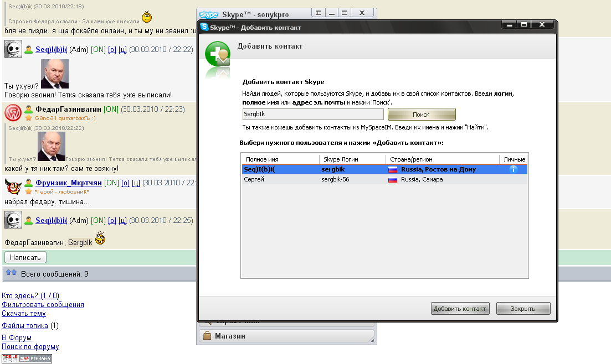
Task: Click the "Всего сообщений: 9" text
Action: click(x=54, y=274)
